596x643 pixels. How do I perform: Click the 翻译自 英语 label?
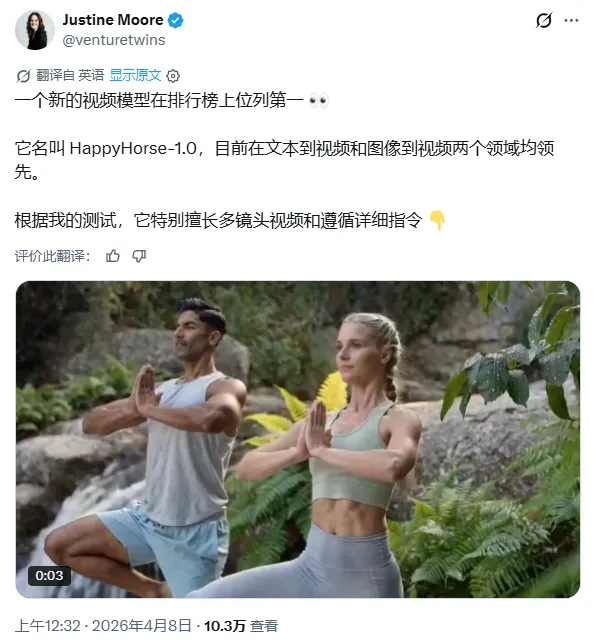click(70, 75)
